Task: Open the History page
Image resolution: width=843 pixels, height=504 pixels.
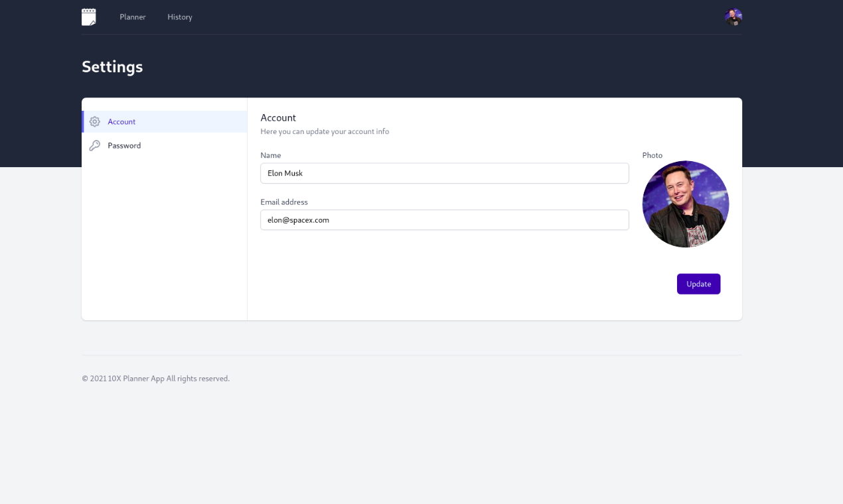Action: 179,17
